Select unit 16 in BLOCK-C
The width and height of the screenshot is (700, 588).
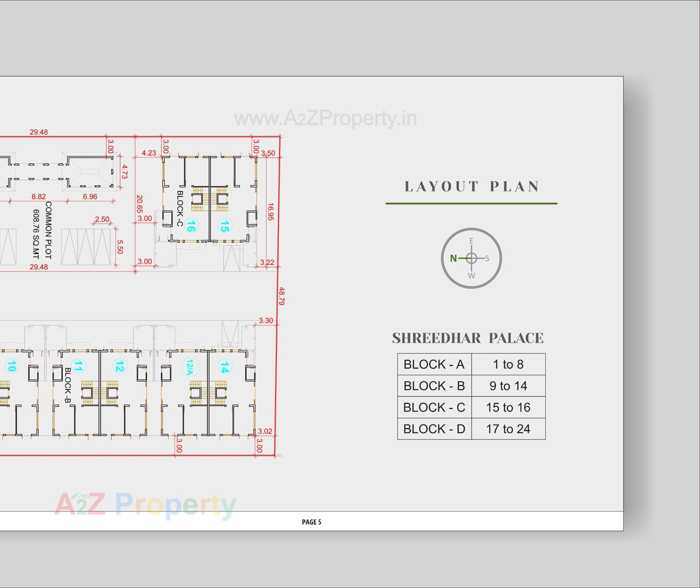click(191, 225)
